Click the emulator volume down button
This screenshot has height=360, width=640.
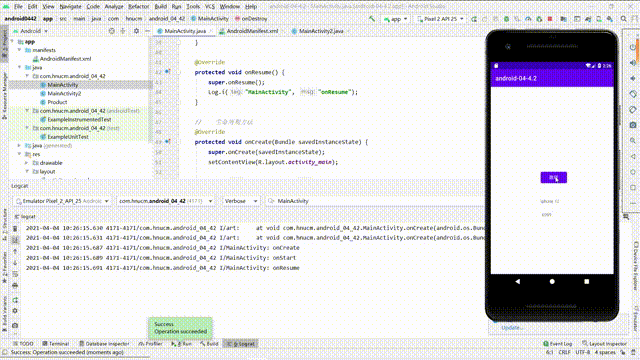click(633, 78)
